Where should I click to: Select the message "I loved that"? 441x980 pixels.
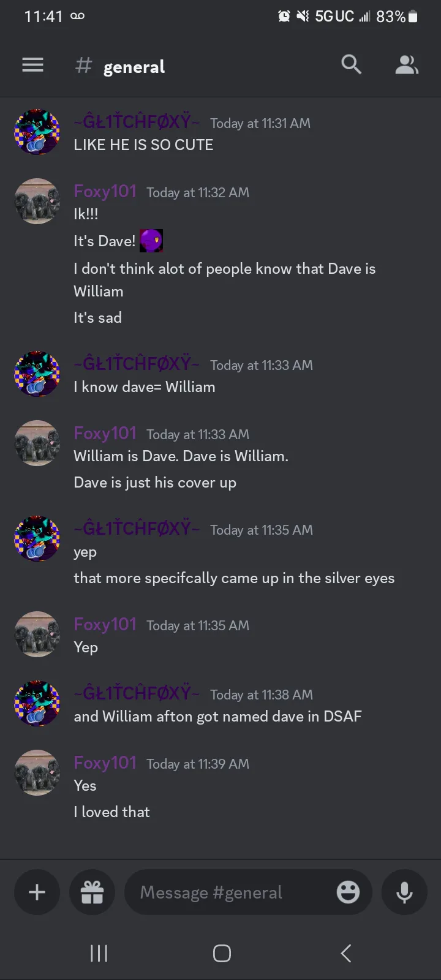pos(111,812)
